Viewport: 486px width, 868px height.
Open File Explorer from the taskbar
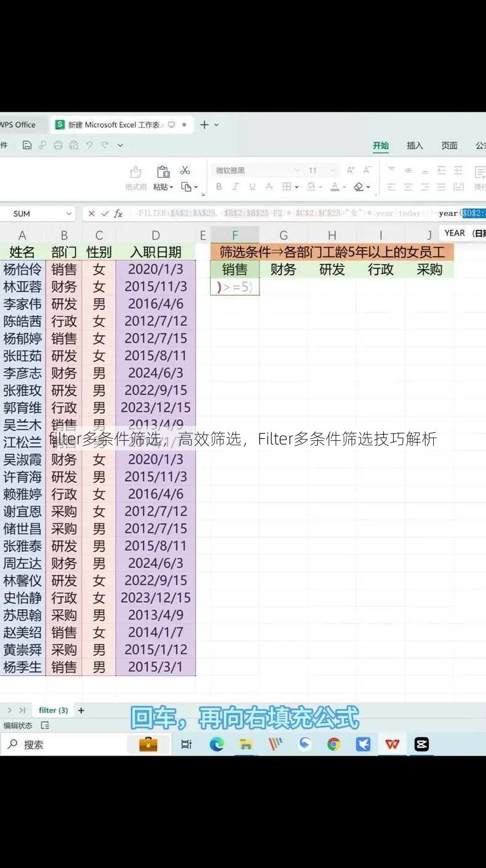click(x=246, y=744)
